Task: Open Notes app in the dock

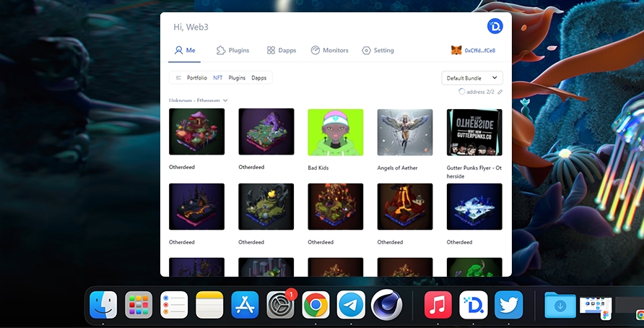Action: (x=209, y=305)
